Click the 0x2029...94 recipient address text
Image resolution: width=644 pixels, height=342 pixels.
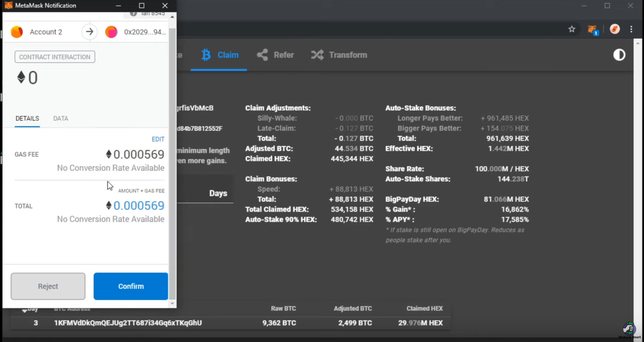tap(145, 32)
